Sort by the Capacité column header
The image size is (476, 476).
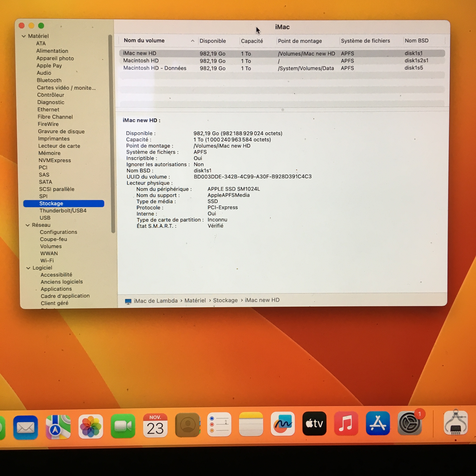click(x=252, y=41)
